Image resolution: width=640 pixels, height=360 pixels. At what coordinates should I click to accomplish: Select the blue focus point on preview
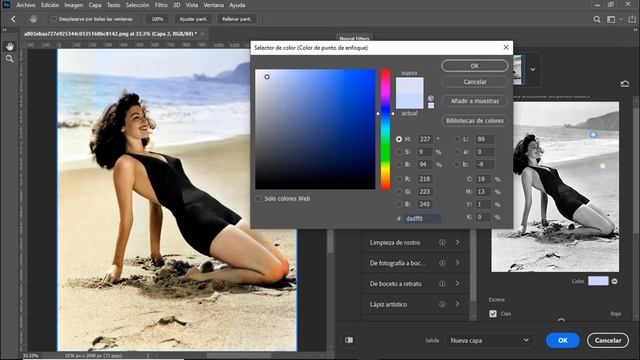point(593,135)
